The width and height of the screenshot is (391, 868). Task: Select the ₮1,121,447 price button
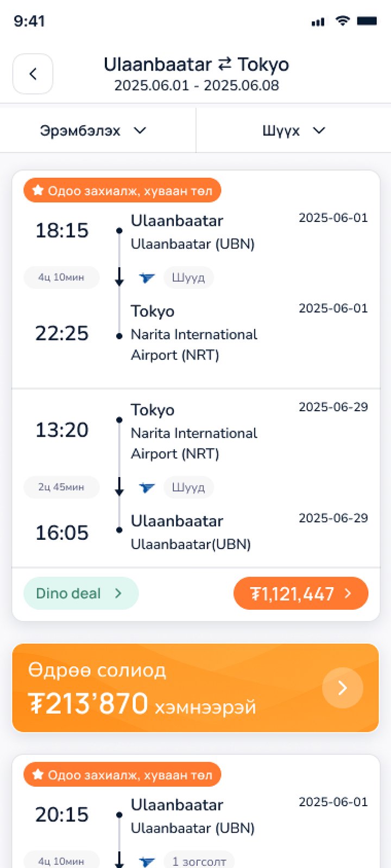pyautogui.click(x=301, y=593)
